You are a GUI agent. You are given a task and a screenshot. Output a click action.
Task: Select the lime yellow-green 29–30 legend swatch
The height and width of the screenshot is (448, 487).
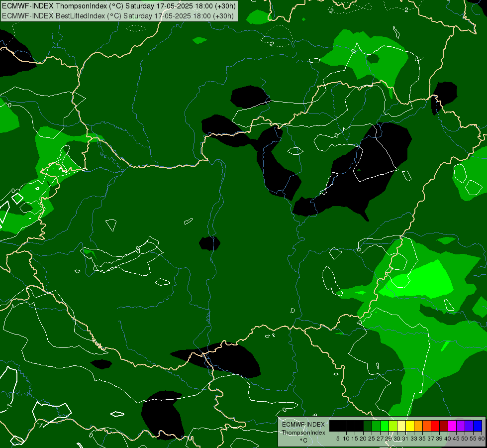point(393,426)
